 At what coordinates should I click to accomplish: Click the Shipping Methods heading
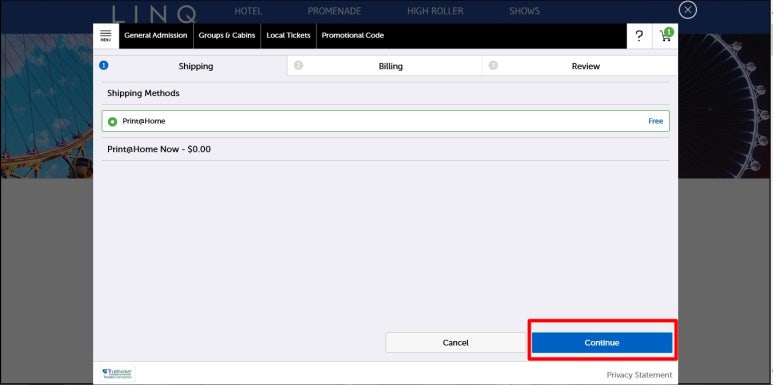click(x=143, y=93)
